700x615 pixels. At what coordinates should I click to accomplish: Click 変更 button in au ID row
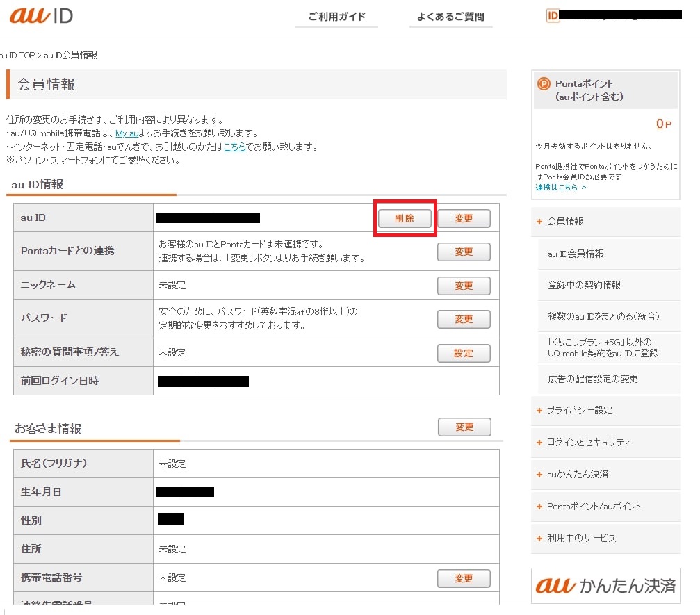[x=464, y=218]
